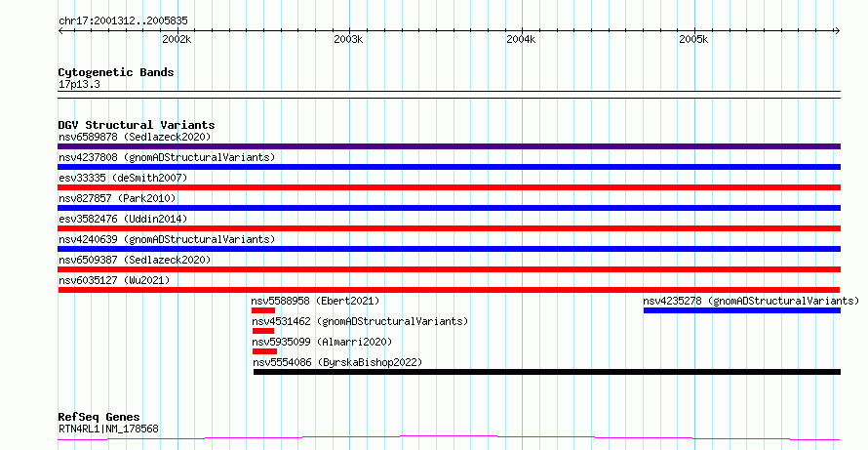The width and height of the screenshot is (868, 450).
Task: Click the 17p13.3 cytogenetic band bar
Action: coord(449,95)
